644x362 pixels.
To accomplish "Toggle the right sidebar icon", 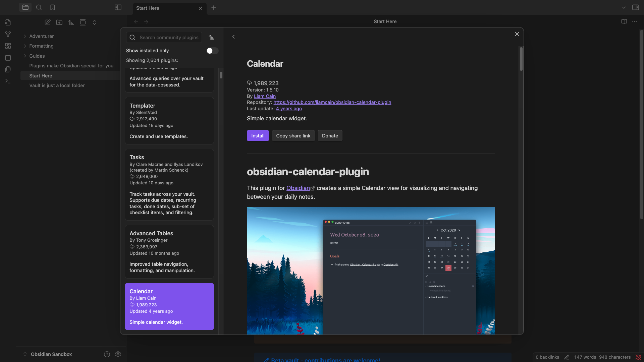I will click(635, 7).
